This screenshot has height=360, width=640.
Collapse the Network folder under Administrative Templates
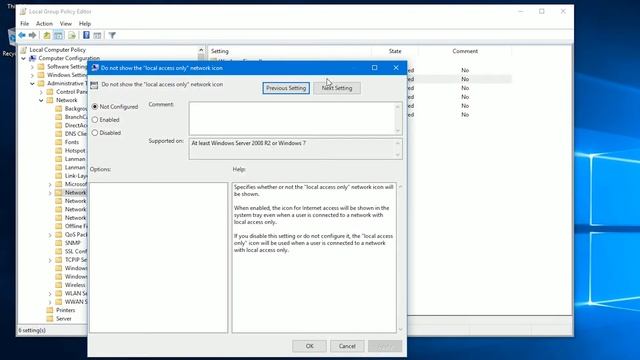(x=41, y=100)
